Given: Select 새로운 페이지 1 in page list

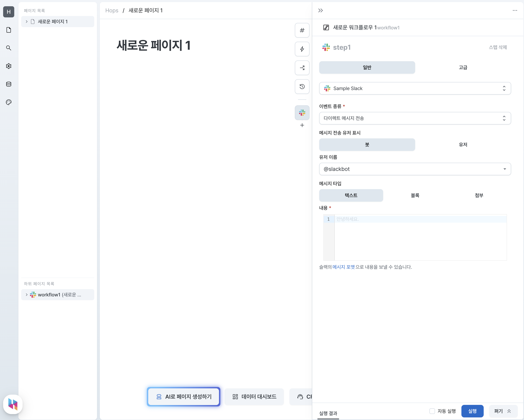Looking at the screenshot, I should (58, 22).
